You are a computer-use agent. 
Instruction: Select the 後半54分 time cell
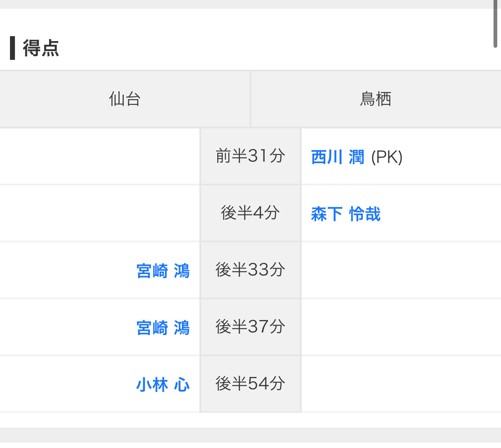250,384
